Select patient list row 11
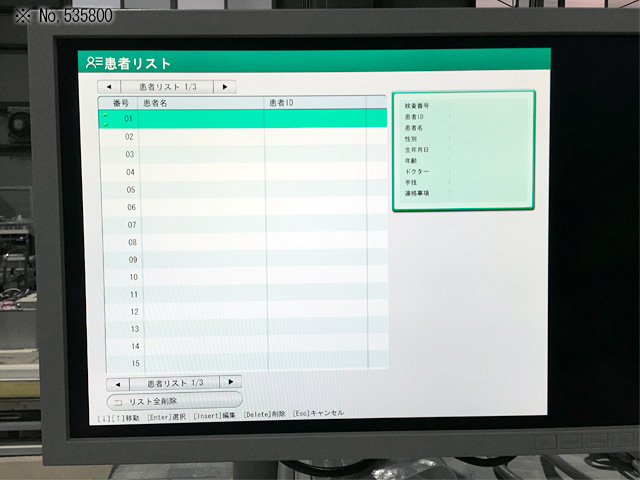This screenshot has height=480, width=640. click(x=247, y=294)
